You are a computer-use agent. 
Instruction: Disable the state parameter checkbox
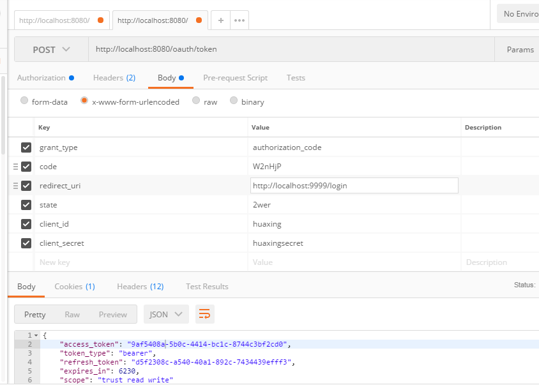coord(26,205)
